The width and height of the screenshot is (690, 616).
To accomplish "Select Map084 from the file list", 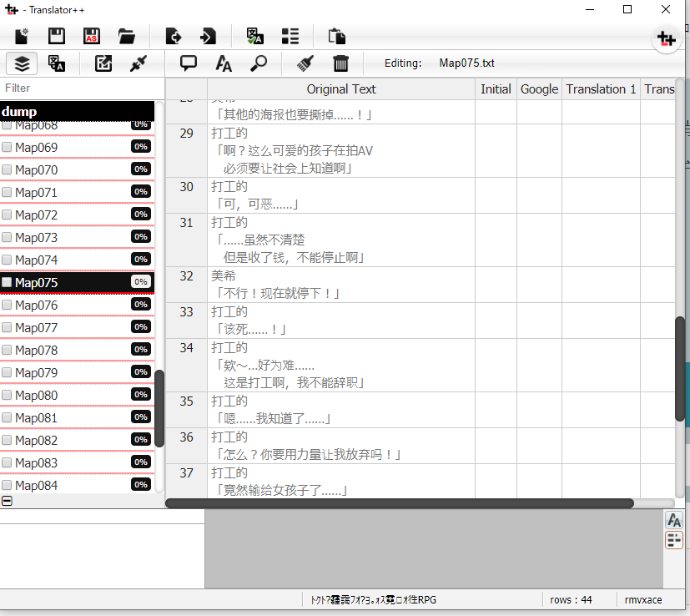I will [x=77, y=485].
